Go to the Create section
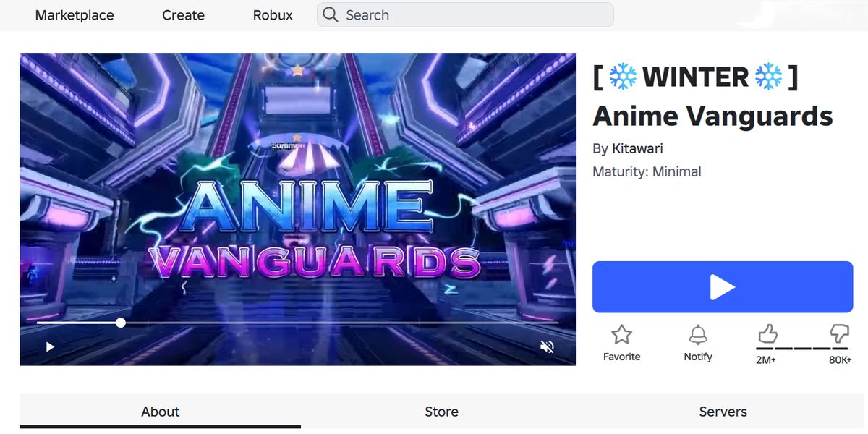Screen dimensions: 868x434 tap(183, 15)
